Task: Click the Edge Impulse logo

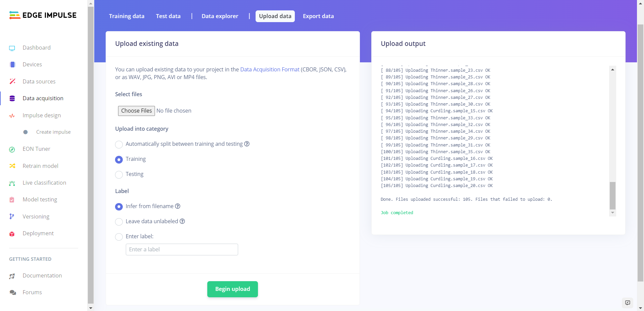Action: click(43, 15)
